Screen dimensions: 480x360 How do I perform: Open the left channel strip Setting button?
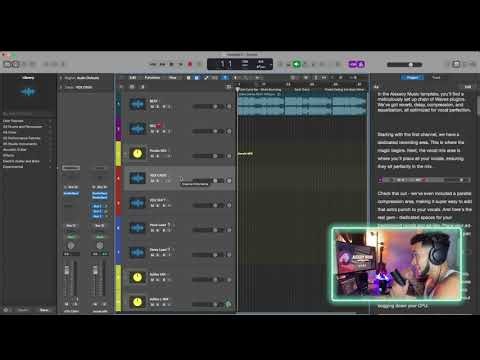point(71,168)
